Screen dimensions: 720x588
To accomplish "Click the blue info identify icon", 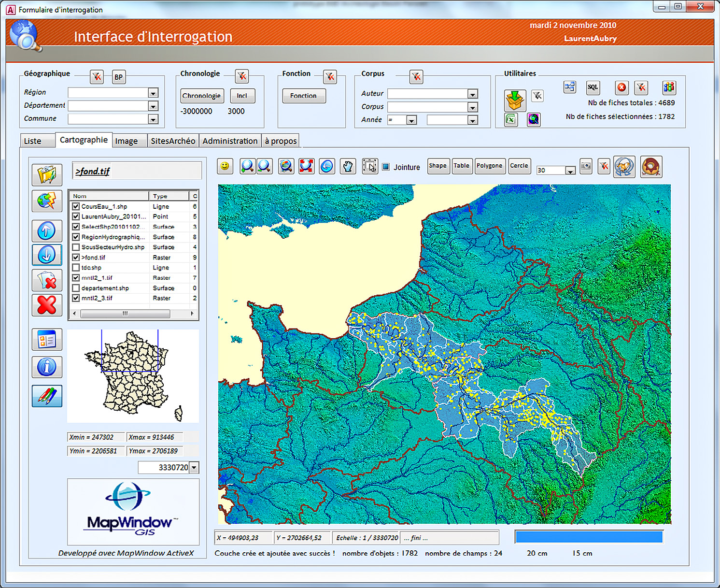I will click(x=47, y=367).
